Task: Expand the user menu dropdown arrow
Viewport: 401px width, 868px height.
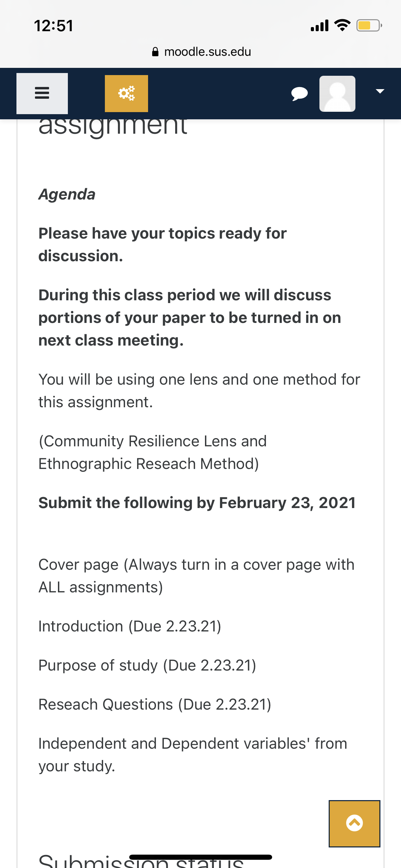Action: click(x=380, y=91)
